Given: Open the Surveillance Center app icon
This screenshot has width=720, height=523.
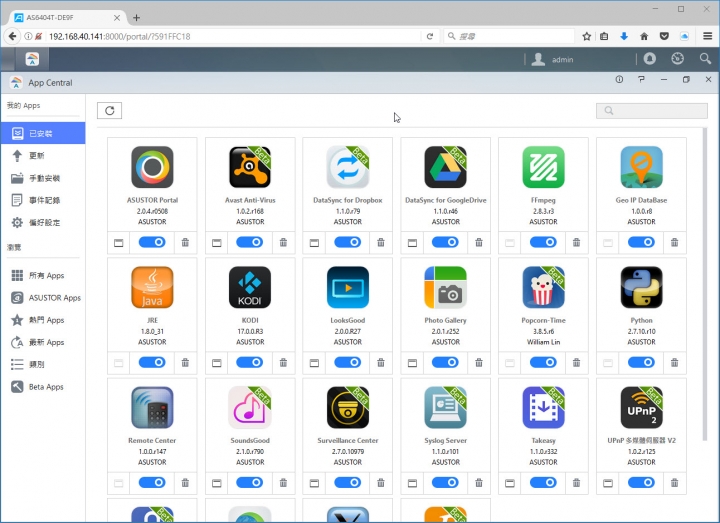Looking at the screenshot, I should (x=348, y=408).
